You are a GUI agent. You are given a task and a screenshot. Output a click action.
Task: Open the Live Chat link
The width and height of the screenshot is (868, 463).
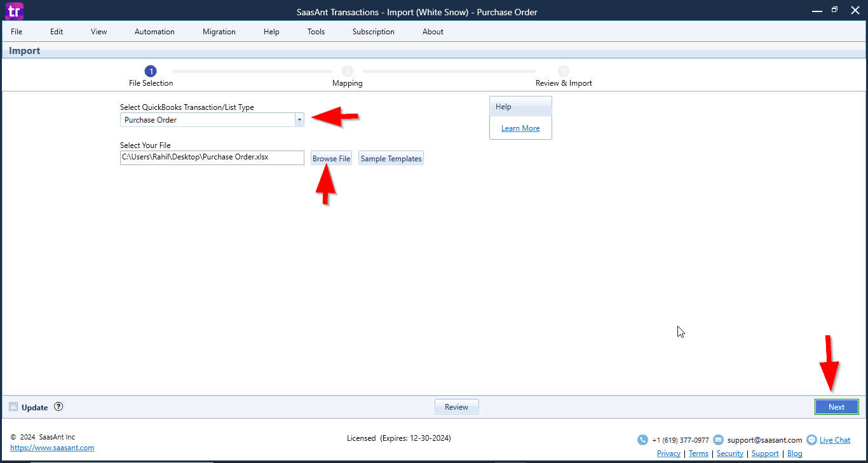(x=835, y=440)
